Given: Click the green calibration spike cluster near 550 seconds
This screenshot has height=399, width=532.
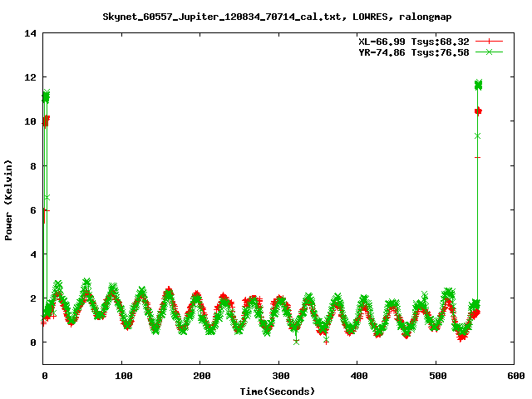Looking at the screenshot, I should 478,85.
